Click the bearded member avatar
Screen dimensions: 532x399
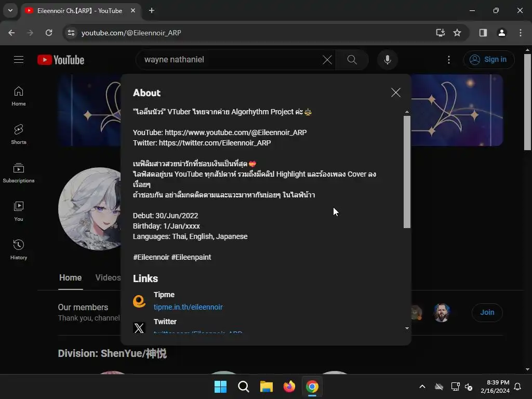tap(442, 312)
